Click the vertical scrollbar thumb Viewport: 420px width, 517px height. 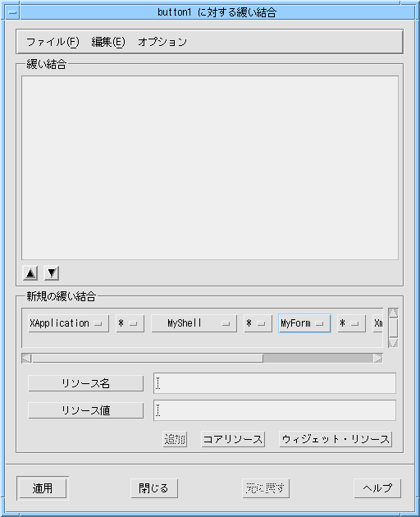(x=393, y=327)
